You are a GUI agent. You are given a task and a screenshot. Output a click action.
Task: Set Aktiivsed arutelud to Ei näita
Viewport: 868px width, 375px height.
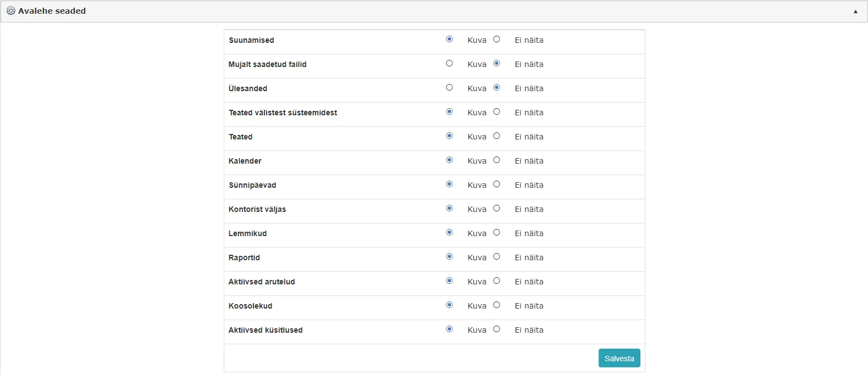coord(496,281)
